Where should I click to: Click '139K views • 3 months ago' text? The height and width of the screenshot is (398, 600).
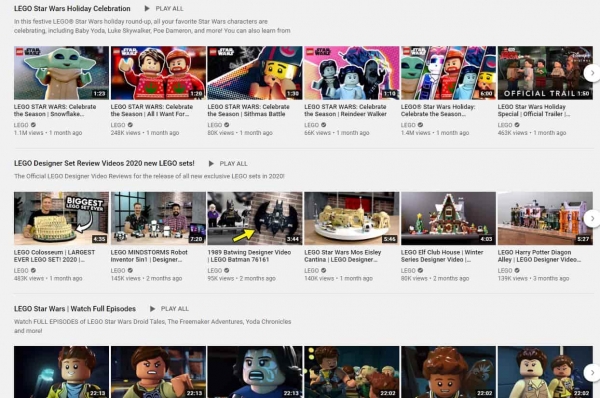coord(533,279)
